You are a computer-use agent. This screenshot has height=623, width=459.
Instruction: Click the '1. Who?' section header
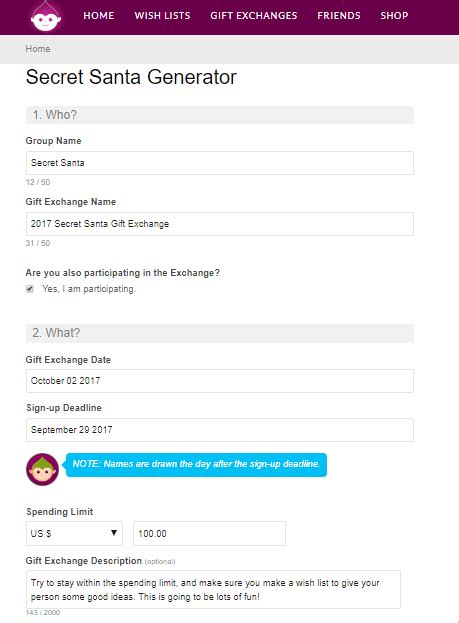tap(220, 115)
